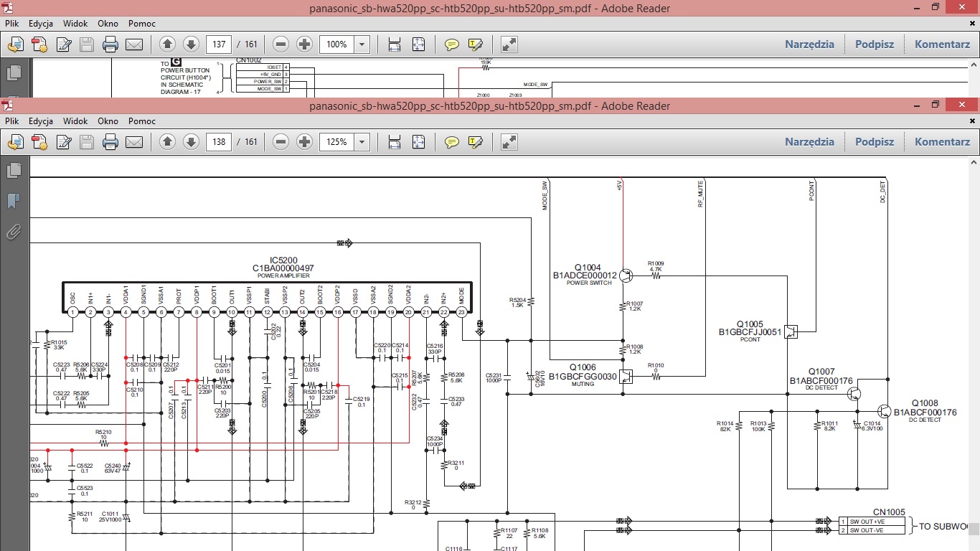980x551 pixels.
Task: Go to previous page in page 138 window
Action: [167, 142]
